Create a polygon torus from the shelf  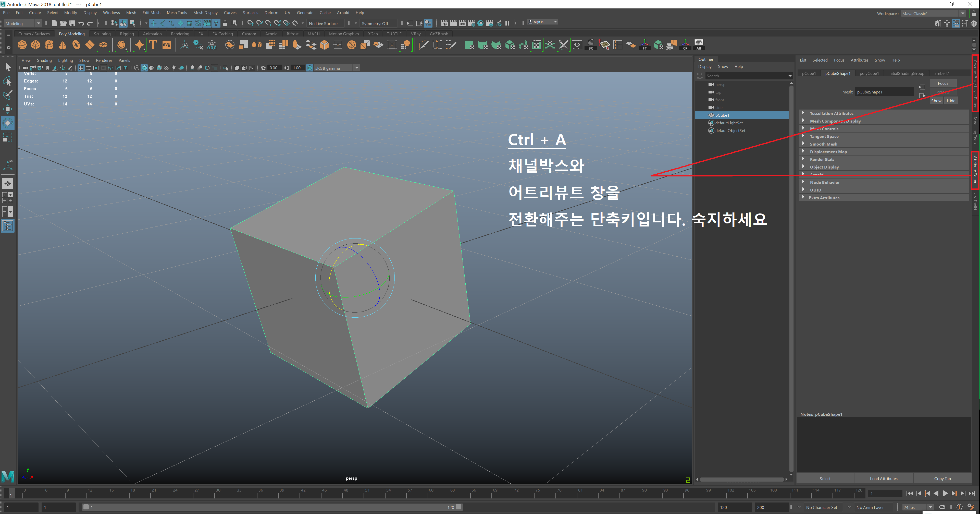pos(76,45)
